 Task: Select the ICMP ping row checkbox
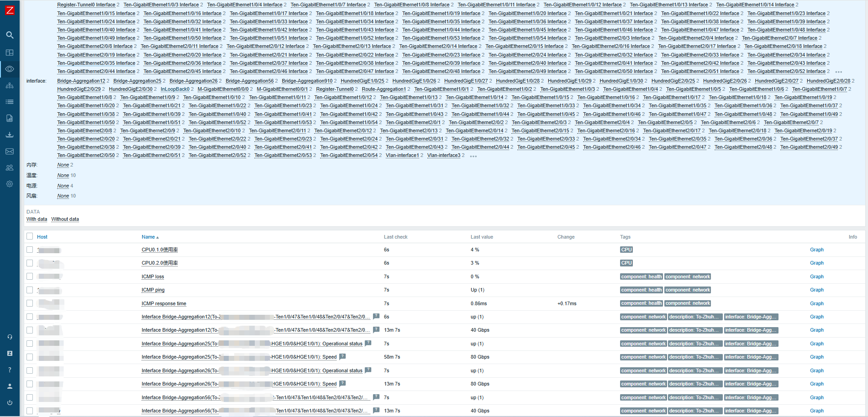pos(30,290)
